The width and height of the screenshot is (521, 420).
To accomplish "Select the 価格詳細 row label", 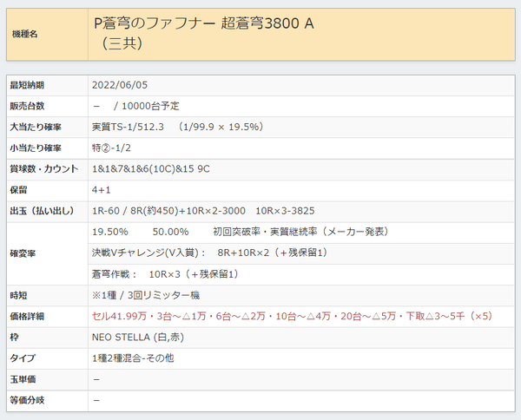I will (27, 317).
